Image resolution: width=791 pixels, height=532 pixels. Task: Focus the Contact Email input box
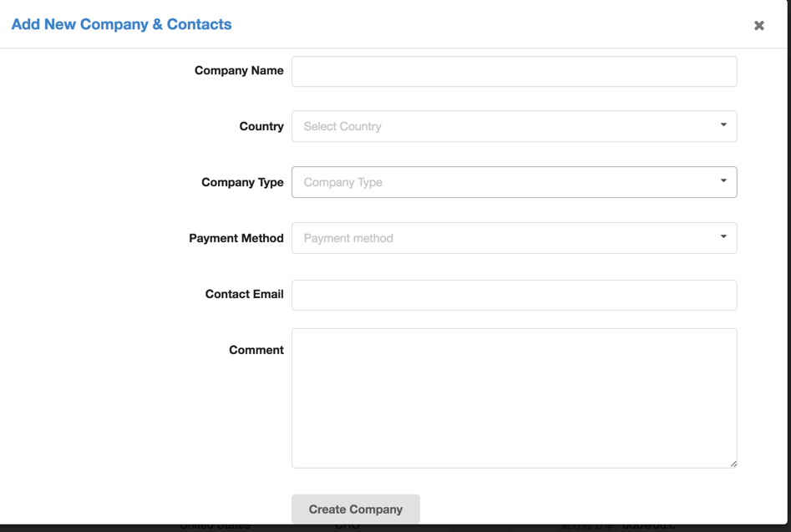(x=514, y=295)
